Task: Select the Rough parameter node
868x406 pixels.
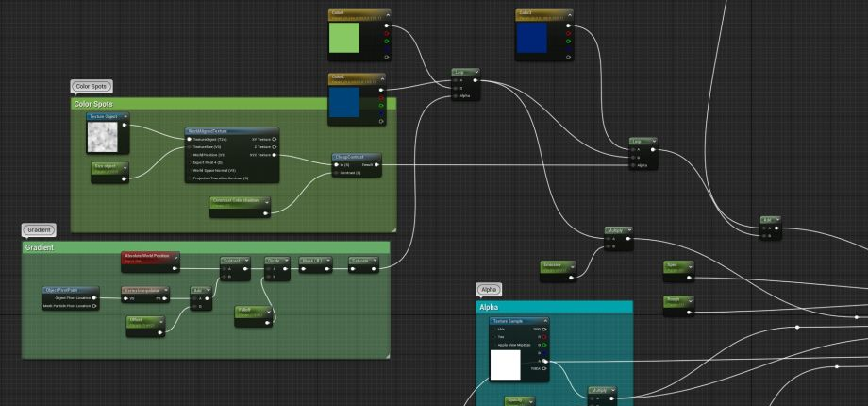Action: [x=678, y=306]
